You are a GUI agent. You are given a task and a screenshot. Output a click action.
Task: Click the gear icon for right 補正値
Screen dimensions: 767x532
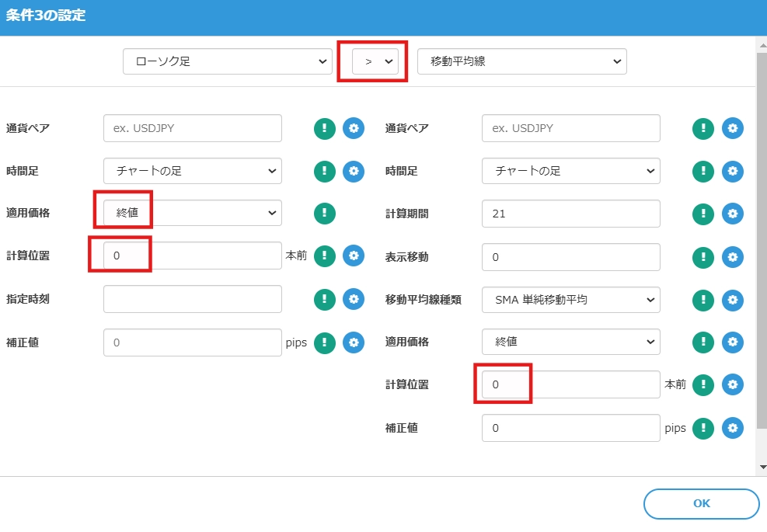(732, 427)
